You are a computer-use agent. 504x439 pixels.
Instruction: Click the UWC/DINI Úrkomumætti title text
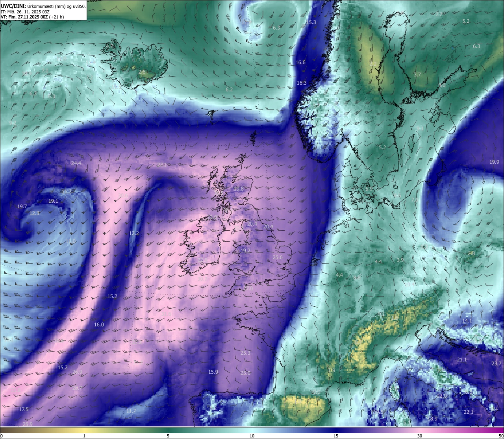tap(43, 6)
